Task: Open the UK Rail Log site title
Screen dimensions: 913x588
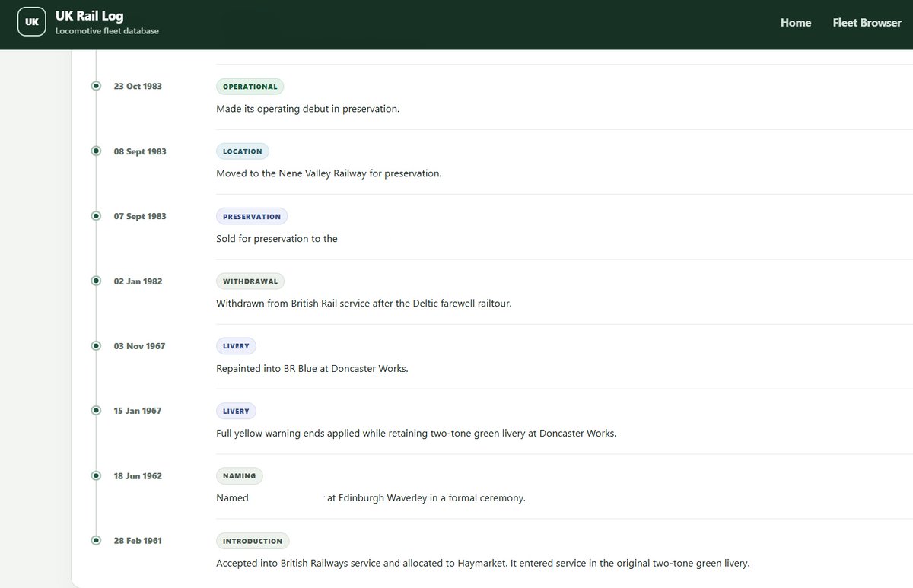Action: tap(89, 16)
